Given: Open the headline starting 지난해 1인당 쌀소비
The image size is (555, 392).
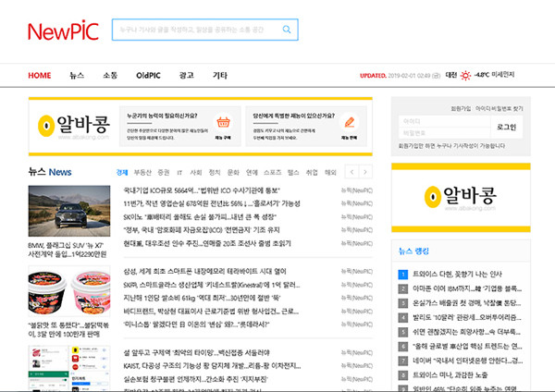Looking at the screenshot, I should pyautogui.click(x=202, y=298).
